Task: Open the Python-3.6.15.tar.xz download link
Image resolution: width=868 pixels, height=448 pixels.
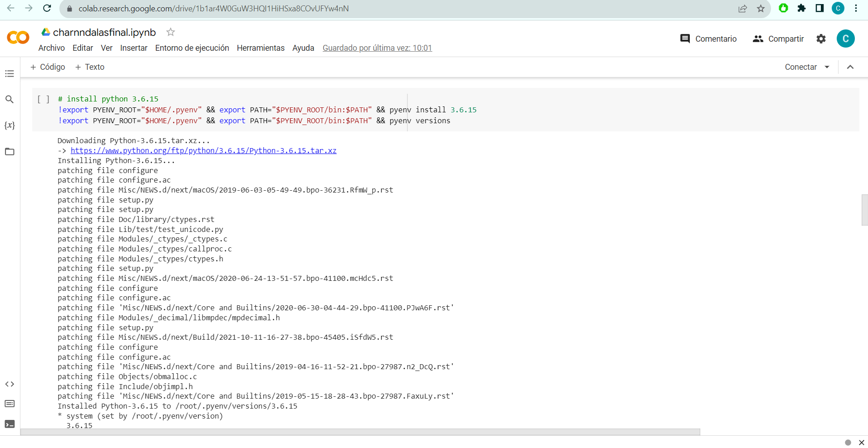Action: point(204,150)
